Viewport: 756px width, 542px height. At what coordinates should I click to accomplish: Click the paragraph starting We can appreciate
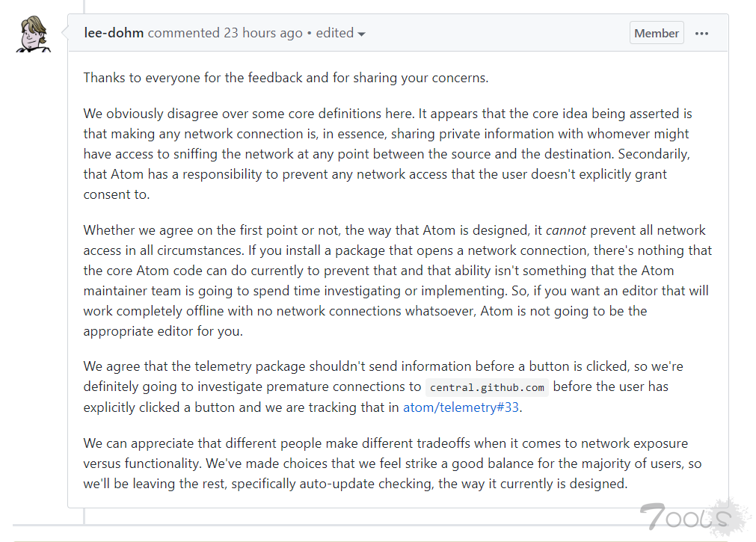point(392,464)
